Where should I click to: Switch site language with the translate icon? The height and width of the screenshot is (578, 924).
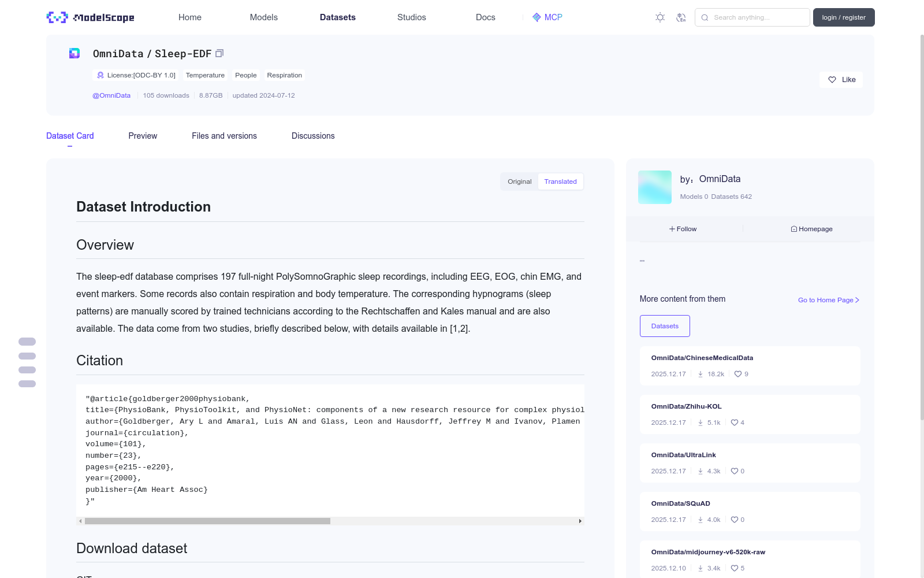[681, 17]
